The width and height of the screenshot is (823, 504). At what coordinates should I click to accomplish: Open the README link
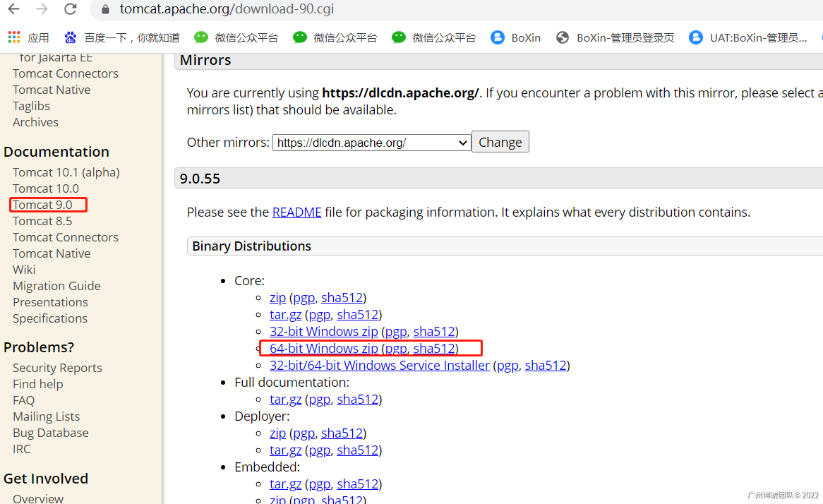pyautogui.click(x=296, y=212)
